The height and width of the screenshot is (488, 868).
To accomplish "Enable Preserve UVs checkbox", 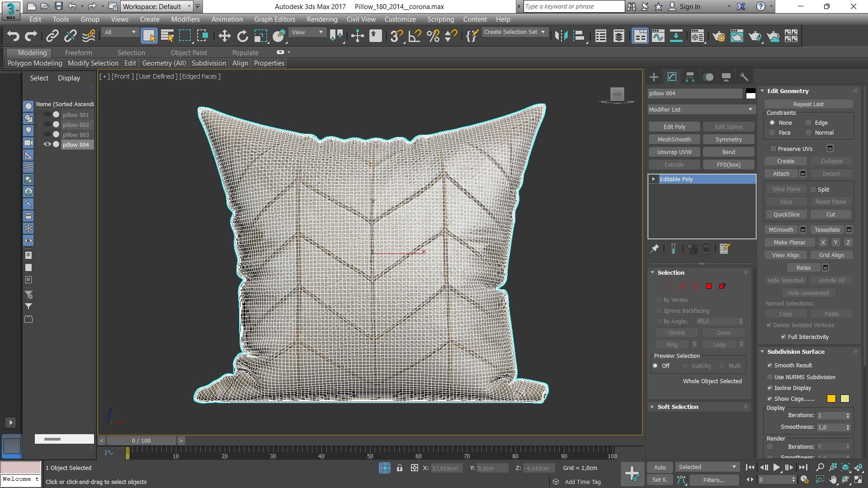I will 773,149.
